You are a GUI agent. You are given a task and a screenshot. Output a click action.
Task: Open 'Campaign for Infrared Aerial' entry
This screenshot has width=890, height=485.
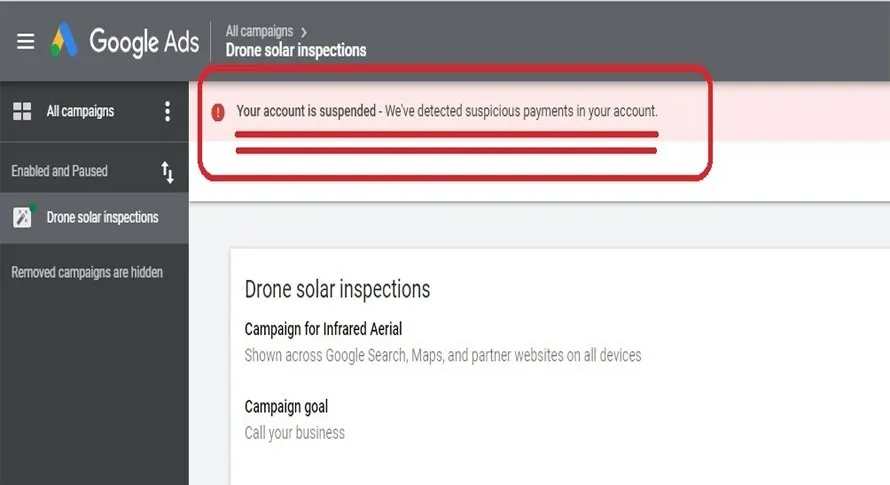coord(323,329)
